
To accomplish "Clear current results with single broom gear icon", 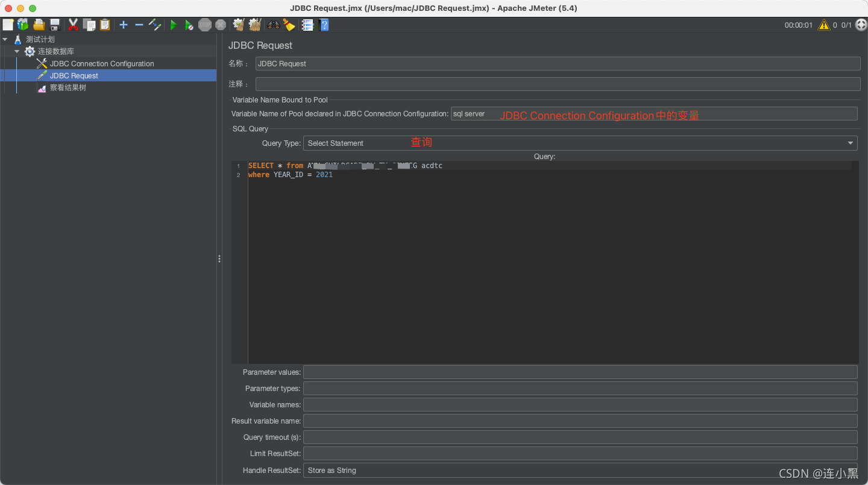I will tap(239, 25).
